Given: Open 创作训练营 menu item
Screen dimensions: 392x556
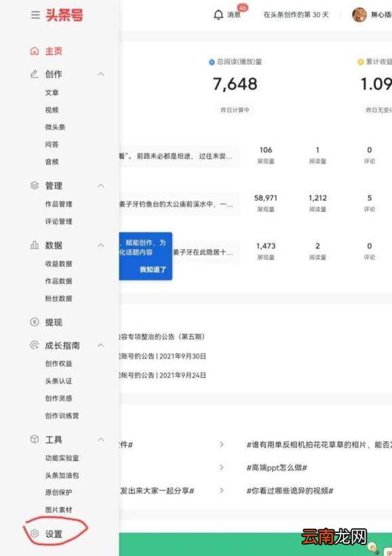Looking at the screenshot, I should 62,415.
